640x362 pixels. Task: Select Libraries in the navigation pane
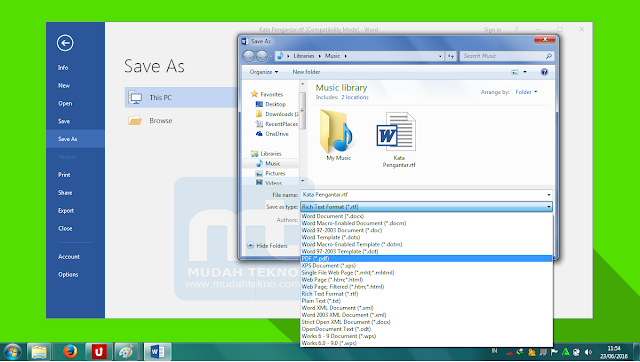[266, 153]
